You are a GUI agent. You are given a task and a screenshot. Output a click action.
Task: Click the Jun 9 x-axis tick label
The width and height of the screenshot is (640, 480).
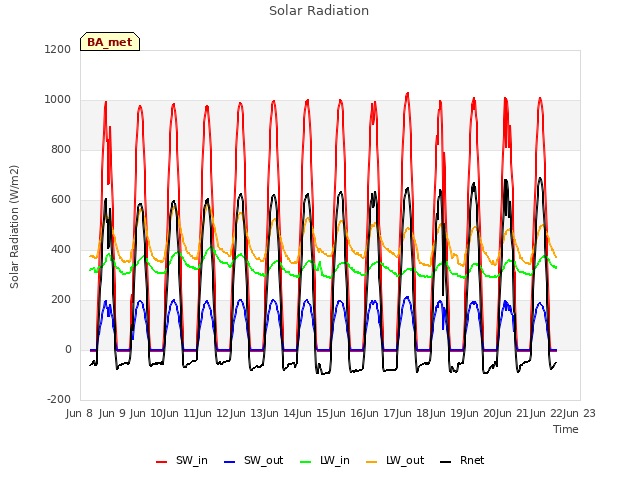coord(112,413)
